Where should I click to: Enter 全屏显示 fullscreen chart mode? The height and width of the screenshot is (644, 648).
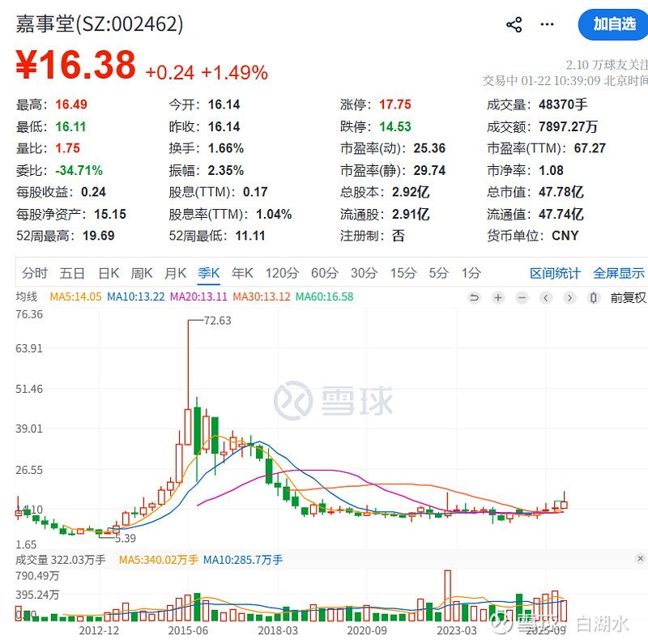point(619,273)
